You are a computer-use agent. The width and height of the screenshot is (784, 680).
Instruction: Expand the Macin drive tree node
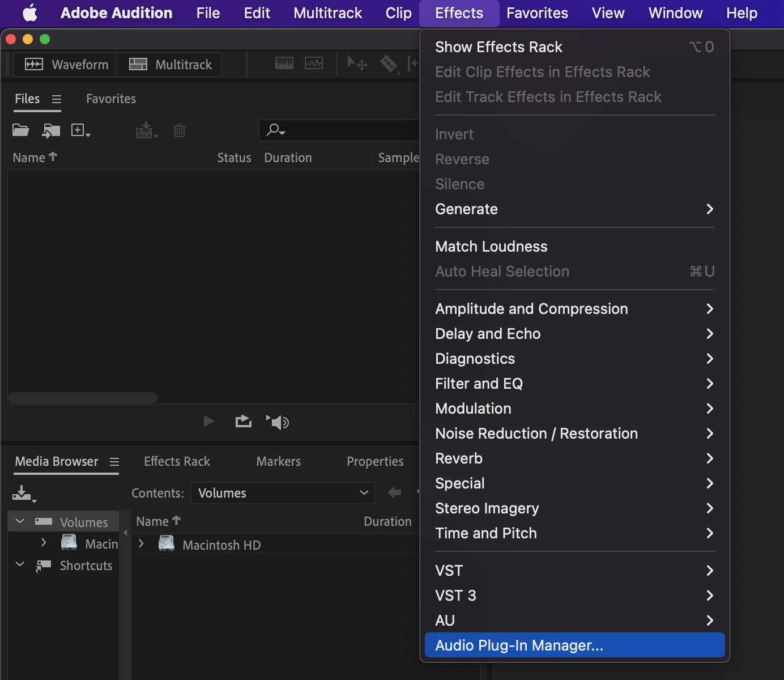point(44,543)
